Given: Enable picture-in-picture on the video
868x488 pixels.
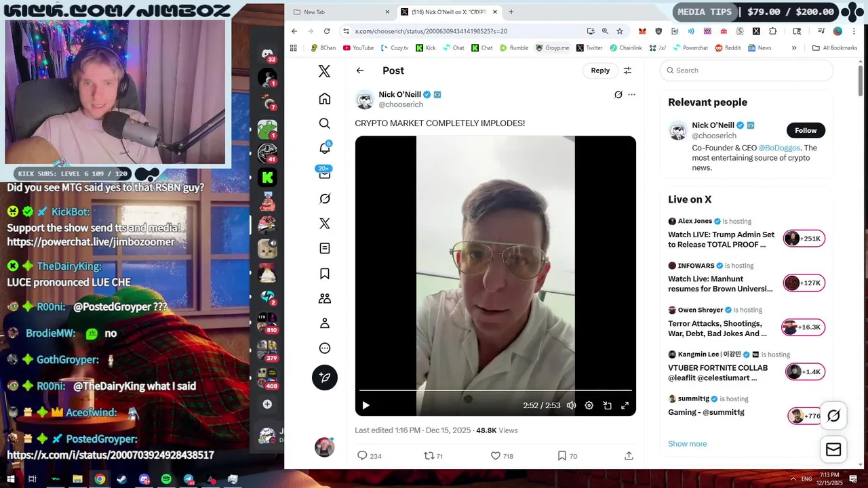Looking at the screenshot, I should (607, 405).
